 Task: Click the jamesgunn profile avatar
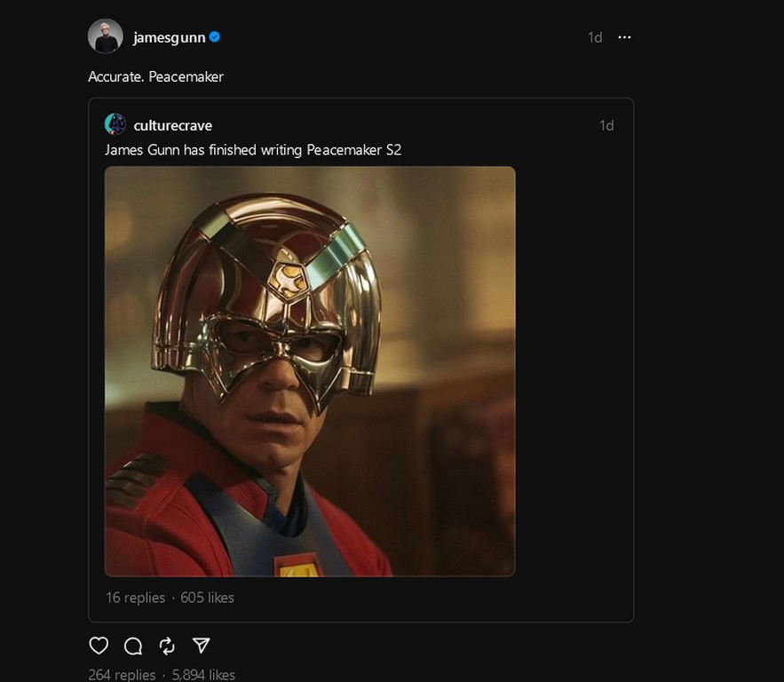point(105,36)
